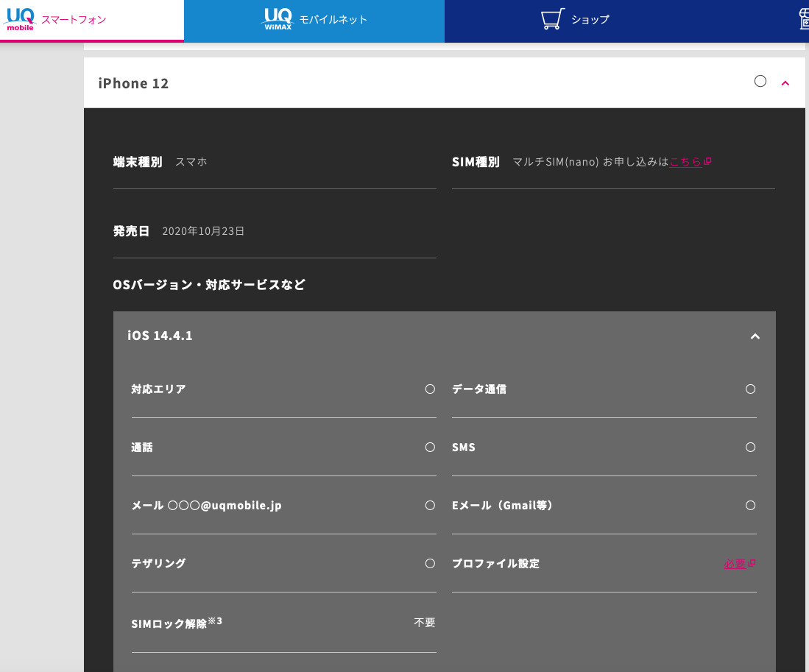This screenshot has height=672, width=809.
Task: Open the こちら SIM application link
Action: (685, 161)
